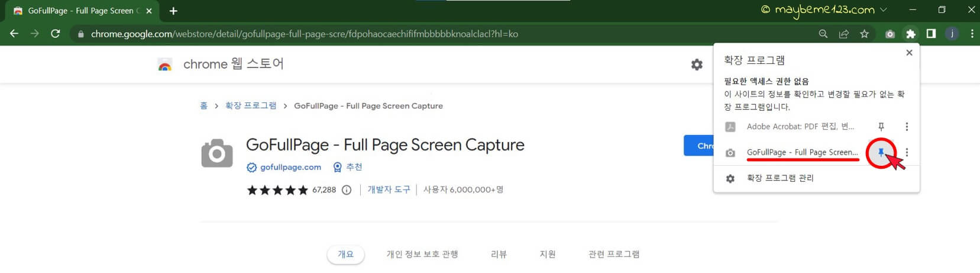This screenshot has width=980, height=273.
Task: View site info via lock icon
Action: pos(81,34)
